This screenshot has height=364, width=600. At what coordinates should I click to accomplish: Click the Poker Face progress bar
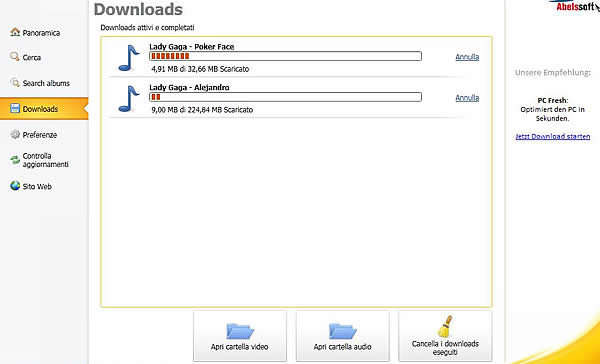(285, 56)
